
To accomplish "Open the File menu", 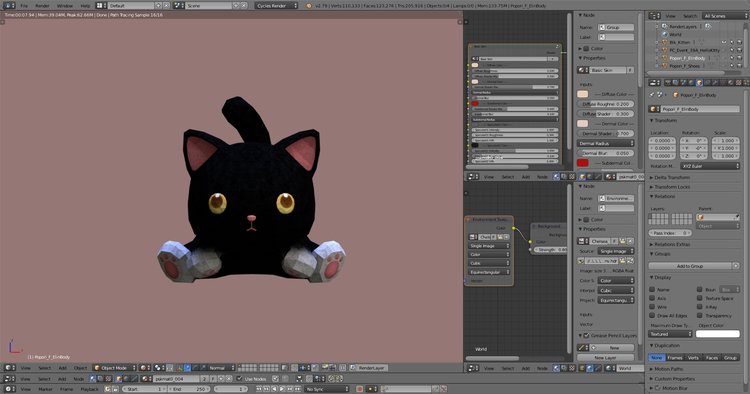I will point(24,6).
